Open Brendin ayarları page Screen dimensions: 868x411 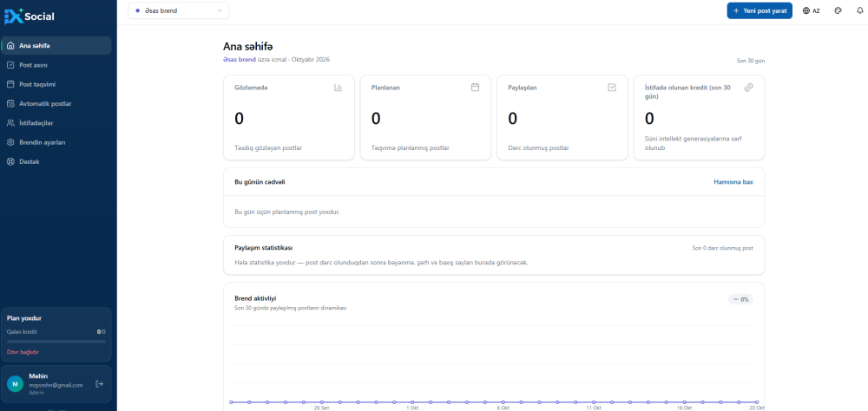pos(56,142)
